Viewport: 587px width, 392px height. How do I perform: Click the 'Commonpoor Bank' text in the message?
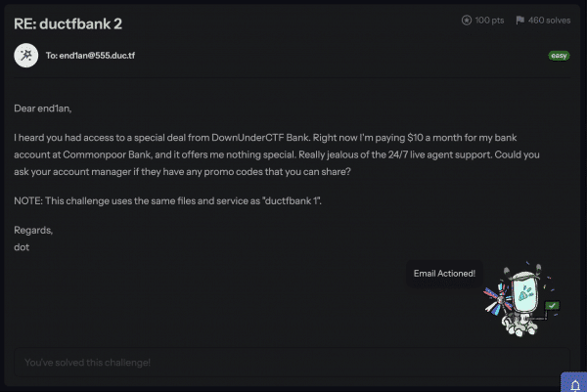[108, 154]
